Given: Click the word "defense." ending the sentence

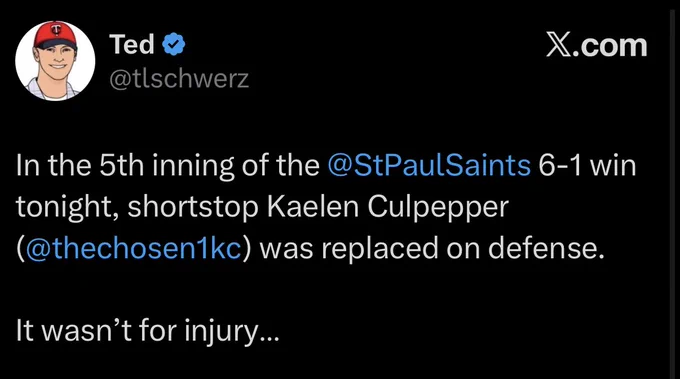Looking at the screenshot, I should [546, 248].
